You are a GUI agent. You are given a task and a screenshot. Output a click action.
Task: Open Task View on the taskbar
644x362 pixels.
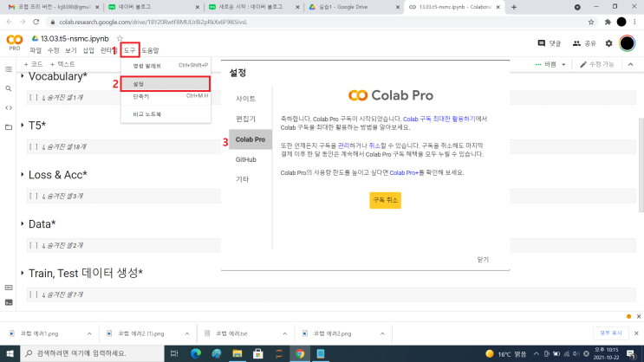[x=174, y=353]
